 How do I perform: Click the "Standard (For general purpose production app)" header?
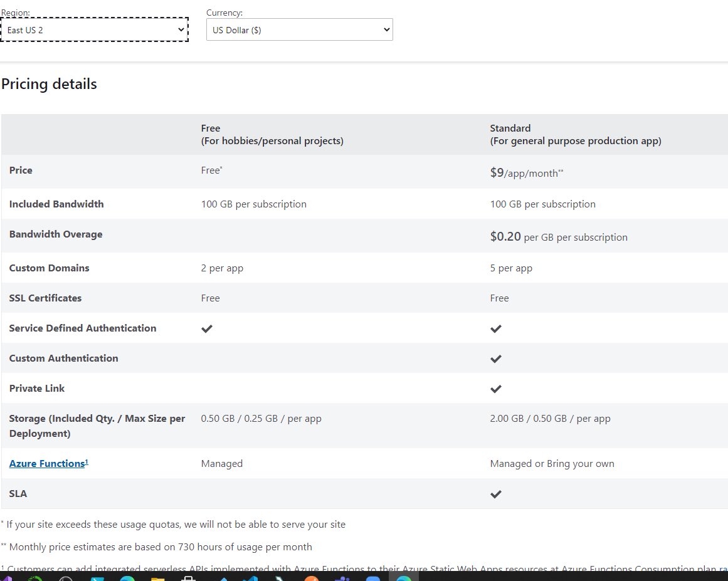point(576,135)
